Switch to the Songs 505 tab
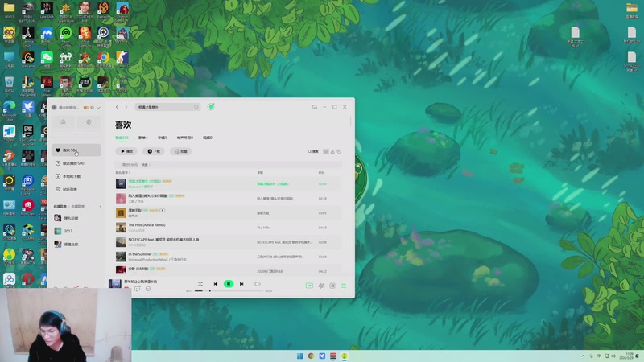The image size is (644, 362). tap(122, 138)
